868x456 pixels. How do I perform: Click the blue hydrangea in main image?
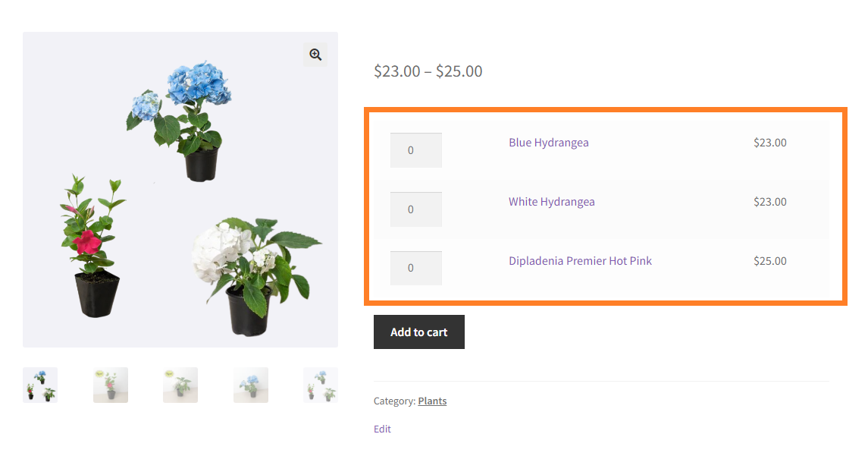point(183,119)
